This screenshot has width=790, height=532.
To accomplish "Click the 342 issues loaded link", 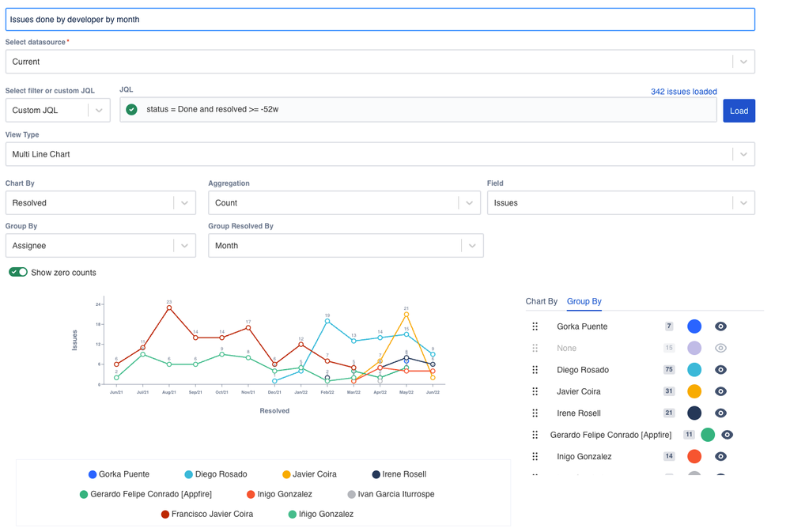I will (x=683, y=92).
